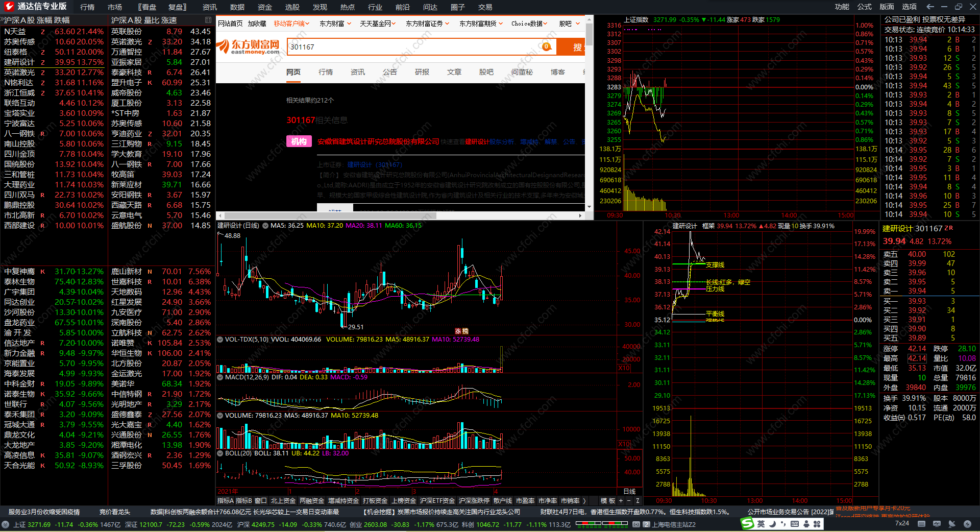
Task: Click the 建研设计（301167） listing link
Action: pyautogui.click(x=375, y=165)
